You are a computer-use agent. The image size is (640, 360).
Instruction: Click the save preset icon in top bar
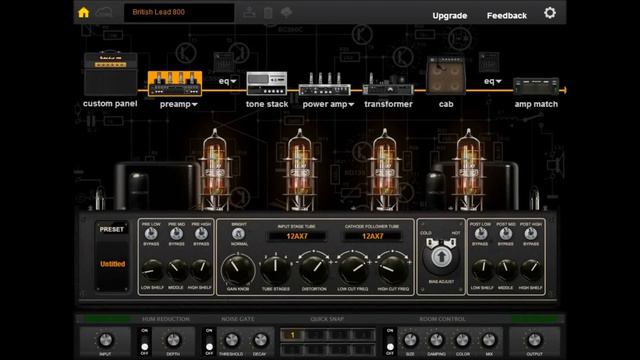249,13
